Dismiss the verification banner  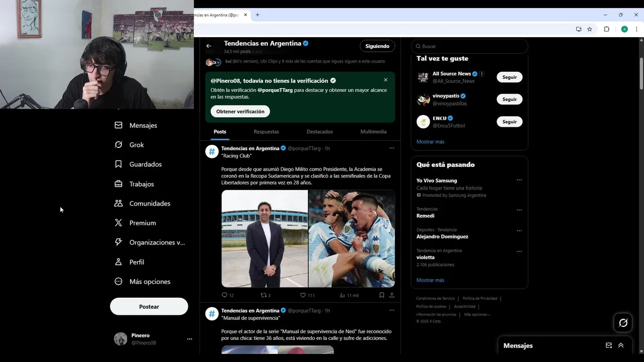click(385, 80)
